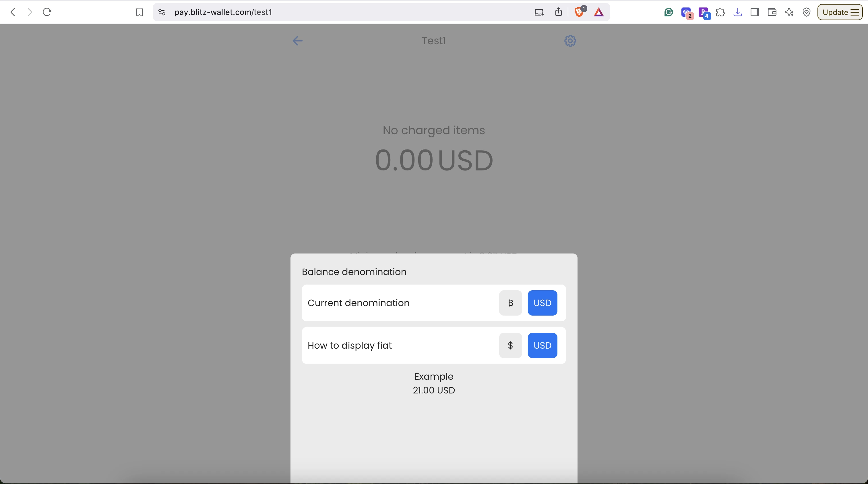Image resolution: width=868 pixels, height=484 pixels.
Task: Open the Test1 settings gear
Action: [x=569, y=41]
